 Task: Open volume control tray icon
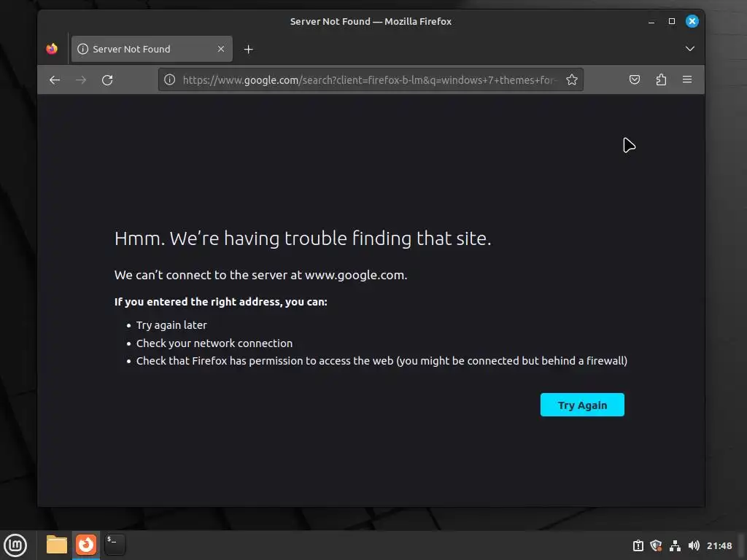tap(694, 545)
